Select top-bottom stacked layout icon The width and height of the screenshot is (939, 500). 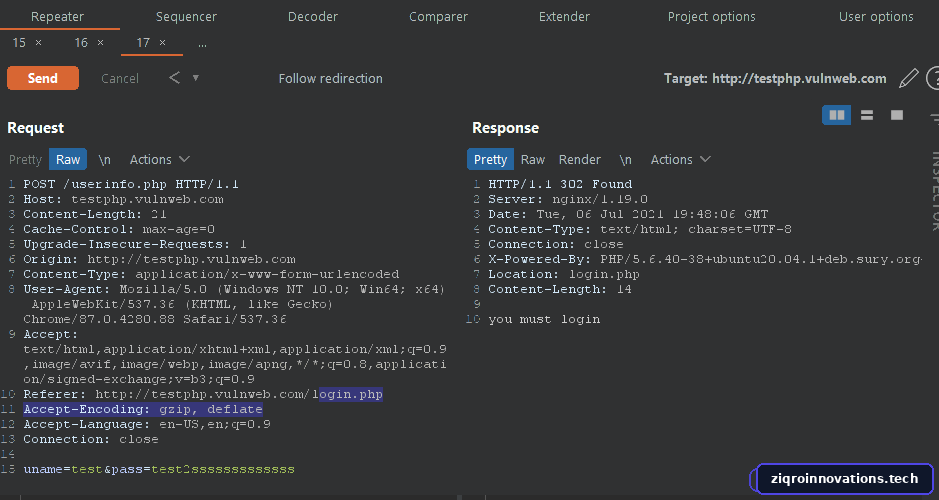pos(867,115)
